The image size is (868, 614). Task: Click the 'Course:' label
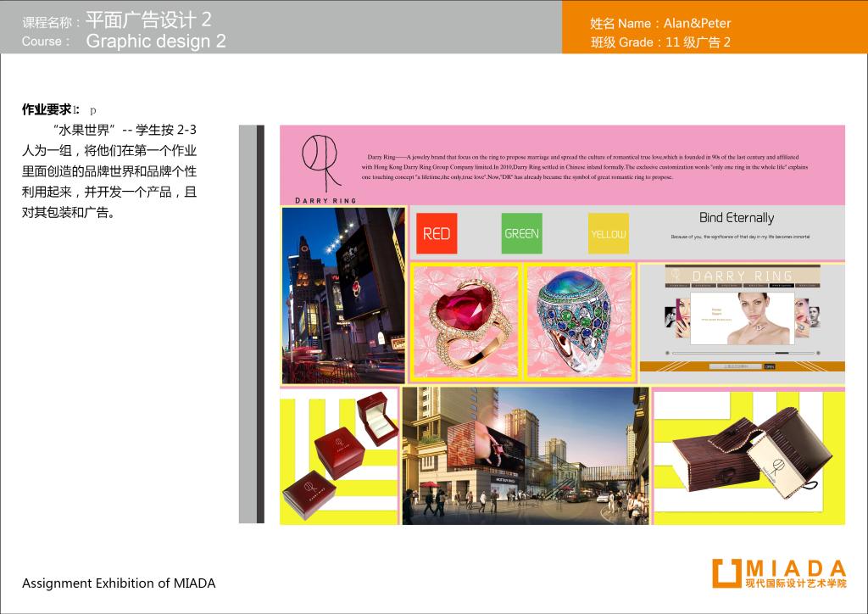click(47, 42)
